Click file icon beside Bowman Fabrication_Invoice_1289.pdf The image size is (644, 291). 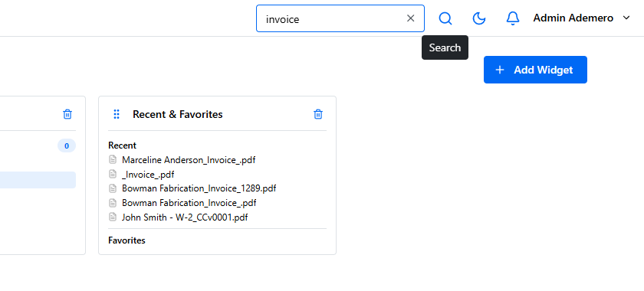tap(113, 188)
